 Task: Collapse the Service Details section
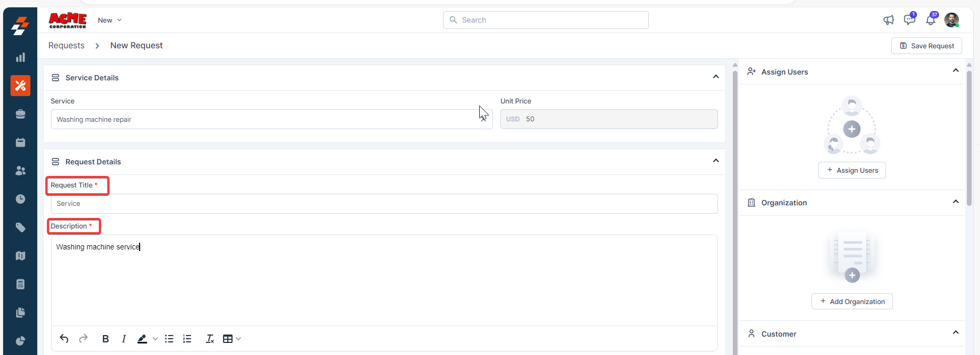pos(715,77)
